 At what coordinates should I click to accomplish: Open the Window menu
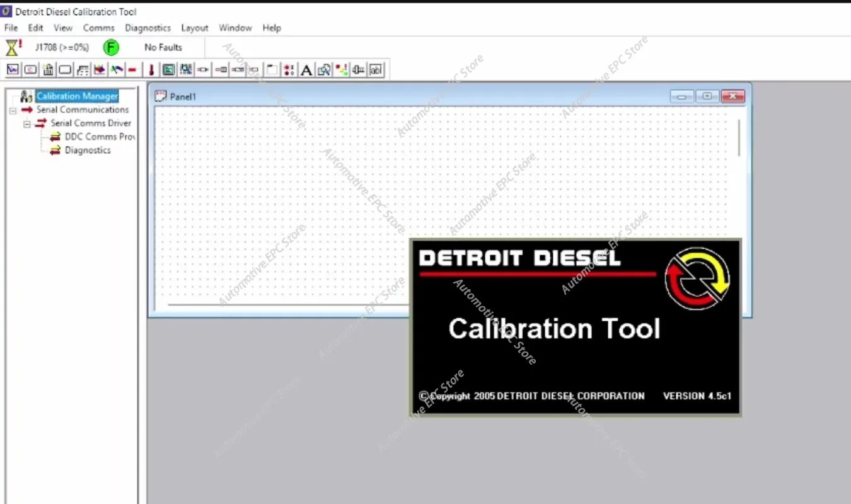click(x=235, y=28)
